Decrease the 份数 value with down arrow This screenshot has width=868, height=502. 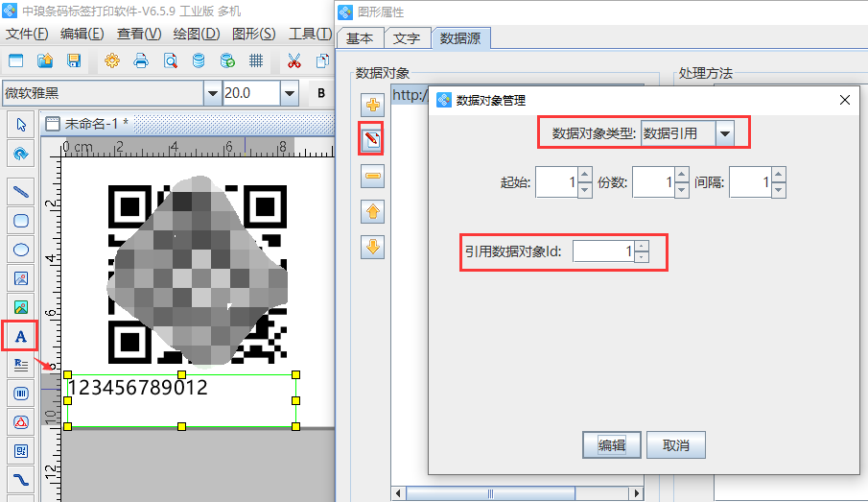tap(681, 189)
